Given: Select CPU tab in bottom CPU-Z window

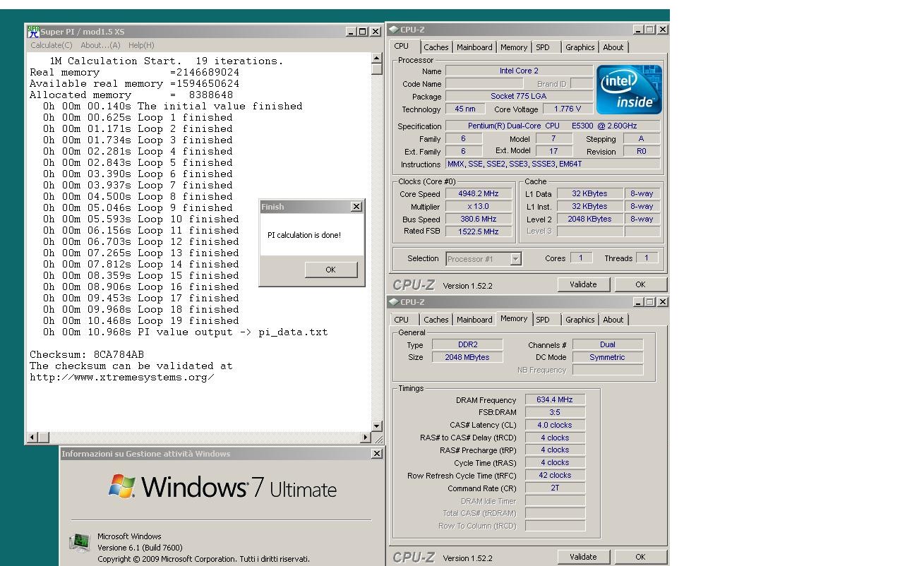Looking at the screenshot, I should tap(402, 320).
